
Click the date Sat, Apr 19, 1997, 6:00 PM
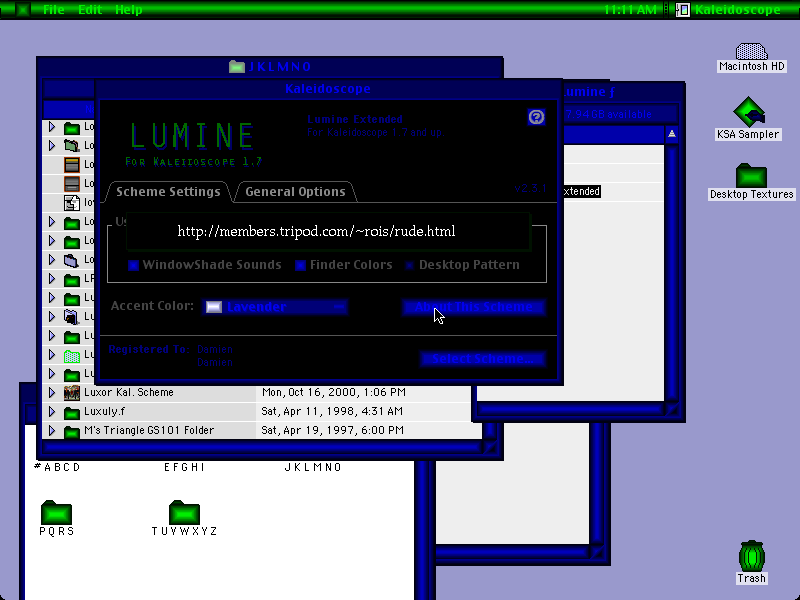(x=333, y=430)
